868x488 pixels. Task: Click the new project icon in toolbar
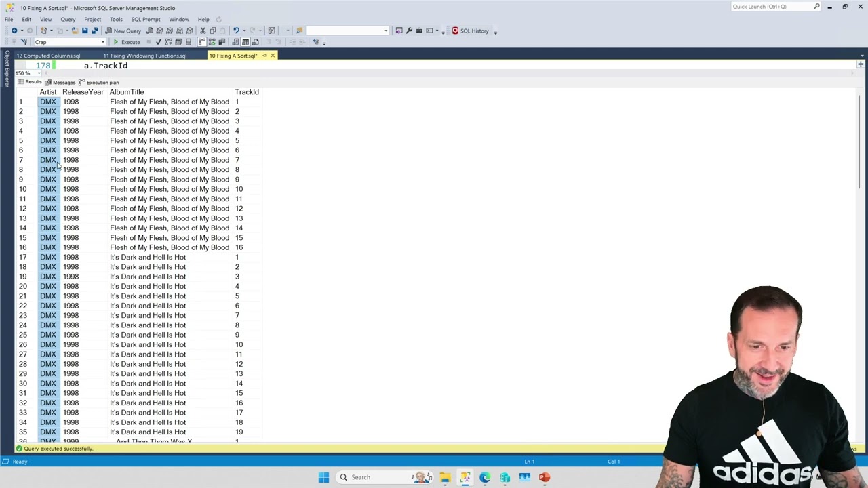click(43, 30)
